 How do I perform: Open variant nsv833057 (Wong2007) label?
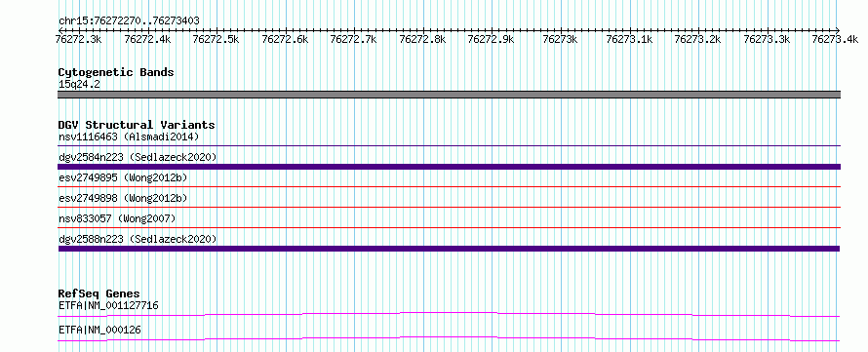[117, 218]
